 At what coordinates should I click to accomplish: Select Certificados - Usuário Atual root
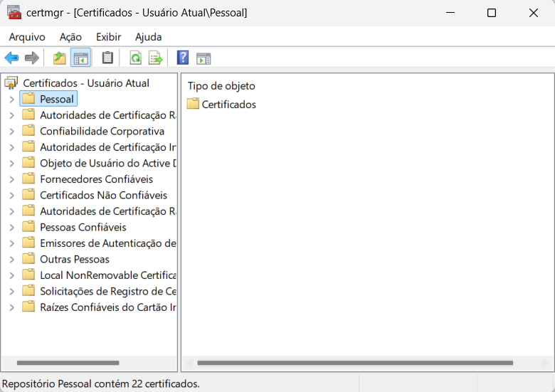pyautogui.click(x=86, y=83)
